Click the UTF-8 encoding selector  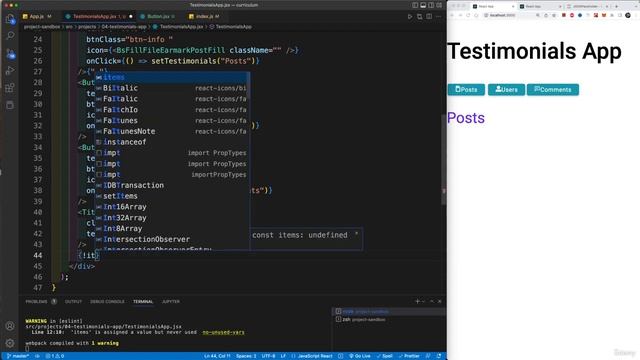[268, 356]
